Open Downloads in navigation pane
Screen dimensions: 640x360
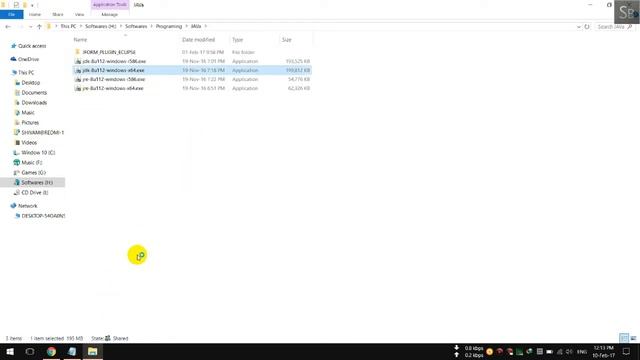[34, 102]
